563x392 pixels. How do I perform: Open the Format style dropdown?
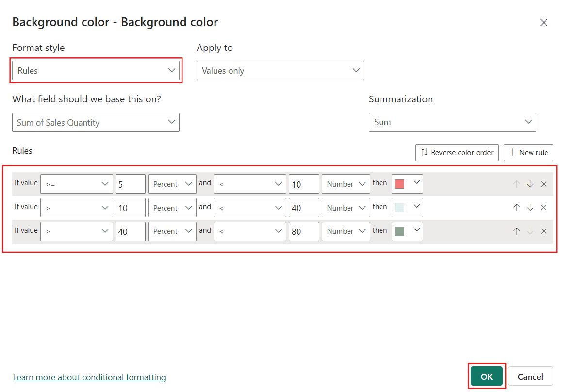(96, 70)
